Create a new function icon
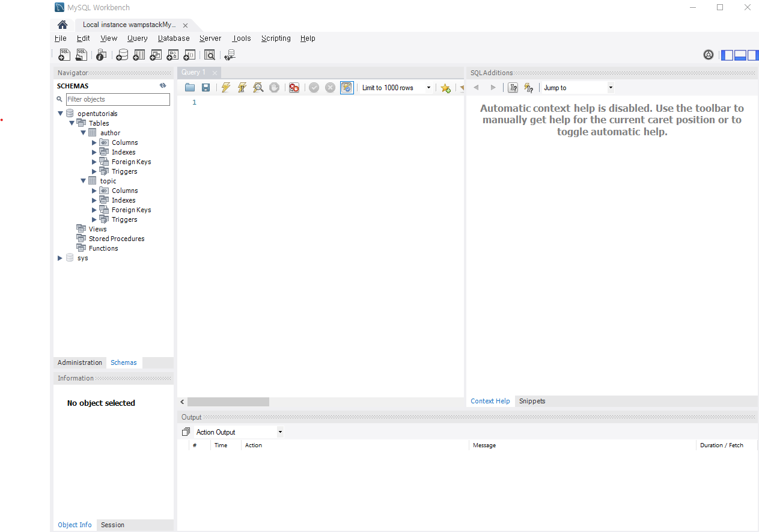Screen dimensions: 759x532 189,55
